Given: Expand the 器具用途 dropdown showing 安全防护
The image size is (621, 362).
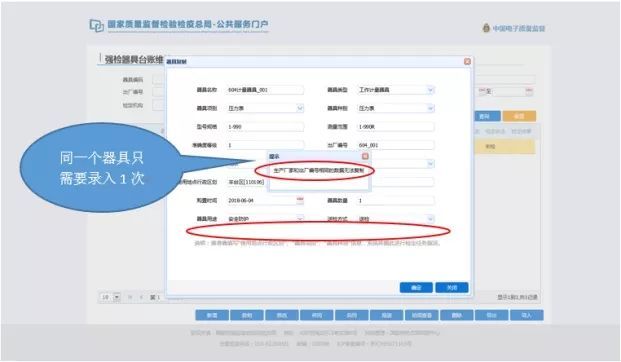Looking at the screenshot, I should tap(300, 218).
